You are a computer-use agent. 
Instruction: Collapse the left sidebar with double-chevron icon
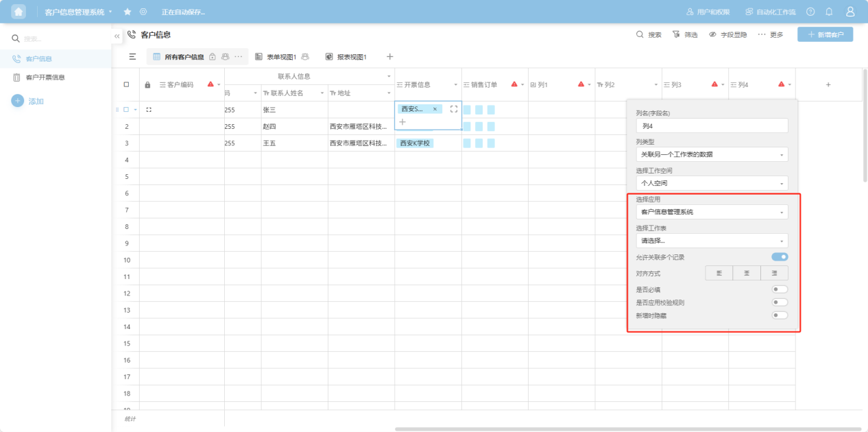pos(117,35)
